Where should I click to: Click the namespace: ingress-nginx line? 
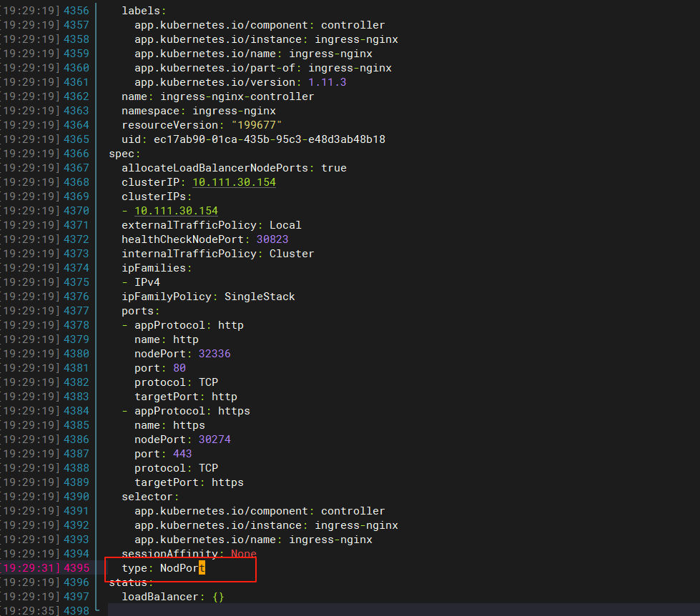pyautogui.click(x=199, y=111)
